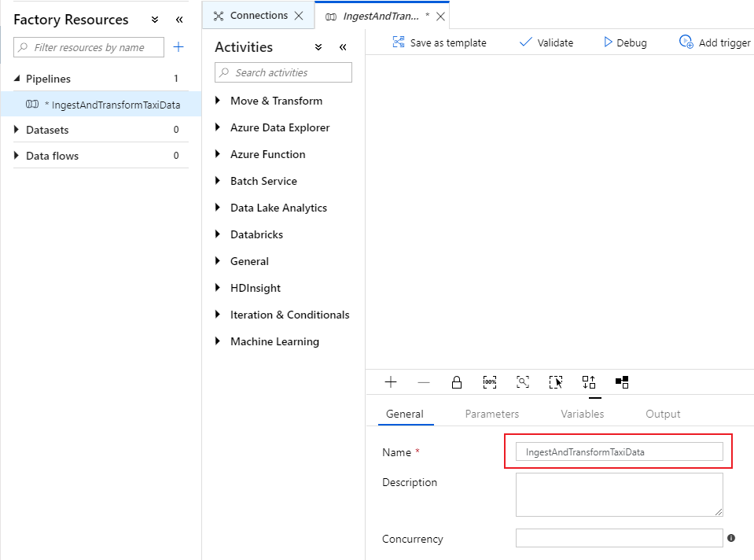
Task: Expand HDInsight activity group
Action: pyautogui.click(x=218, y=288)
